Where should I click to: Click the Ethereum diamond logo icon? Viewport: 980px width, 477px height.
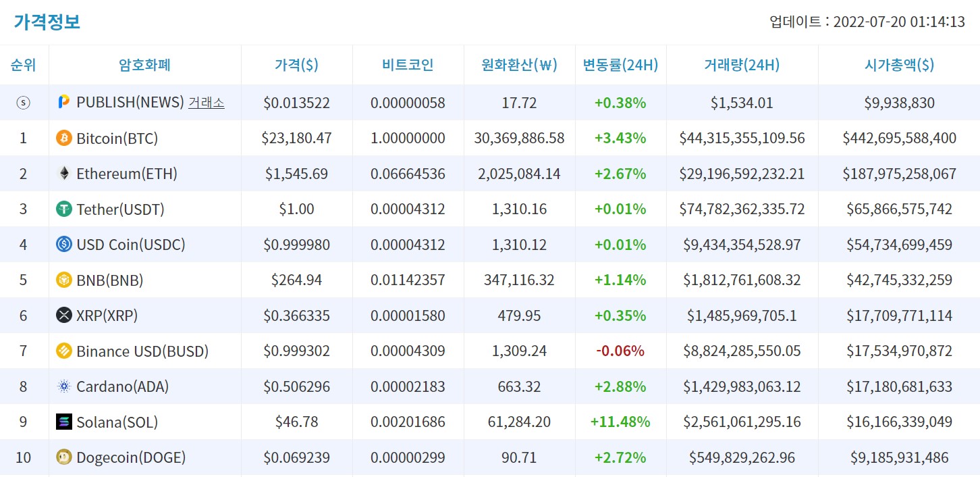[x=63, y=174]
